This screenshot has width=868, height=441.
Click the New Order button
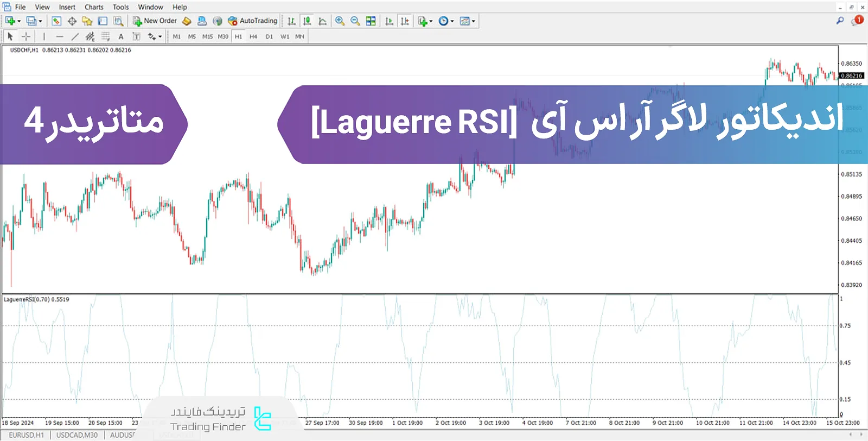(155, 21)
